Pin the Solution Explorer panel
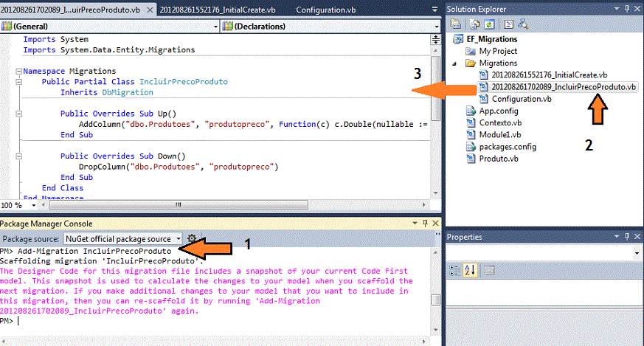The height and width of the screenshot is (346, 644). [x=627, y=9]
